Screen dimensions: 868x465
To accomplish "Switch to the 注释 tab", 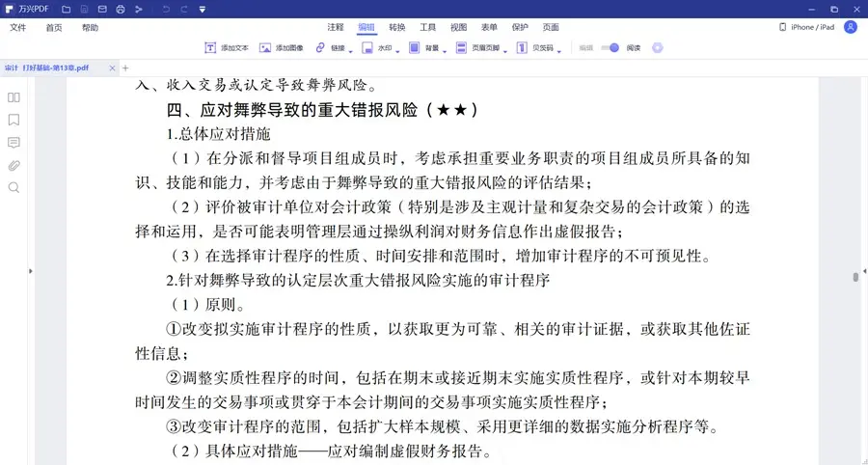I will (x=336, y=27).
